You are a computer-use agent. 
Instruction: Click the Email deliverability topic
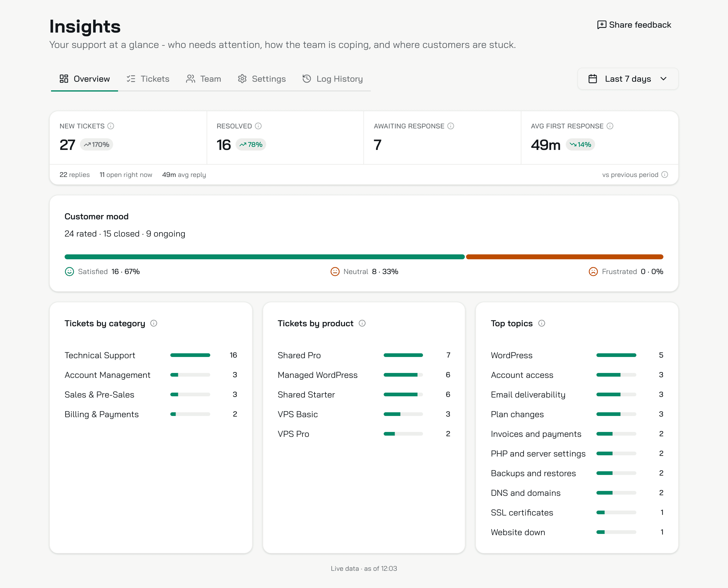coord(528,394)
